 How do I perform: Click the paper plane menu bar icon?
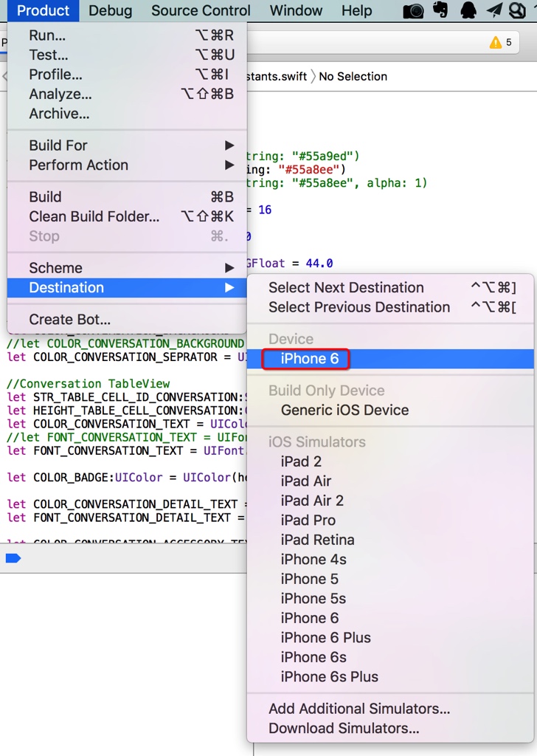(494, 10)
